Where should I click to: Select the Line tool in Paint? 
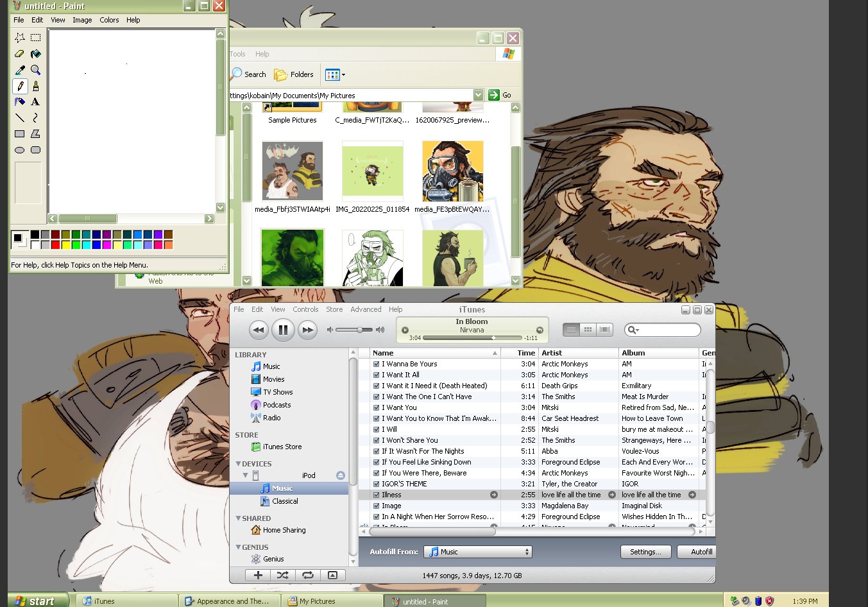(20, 117)
